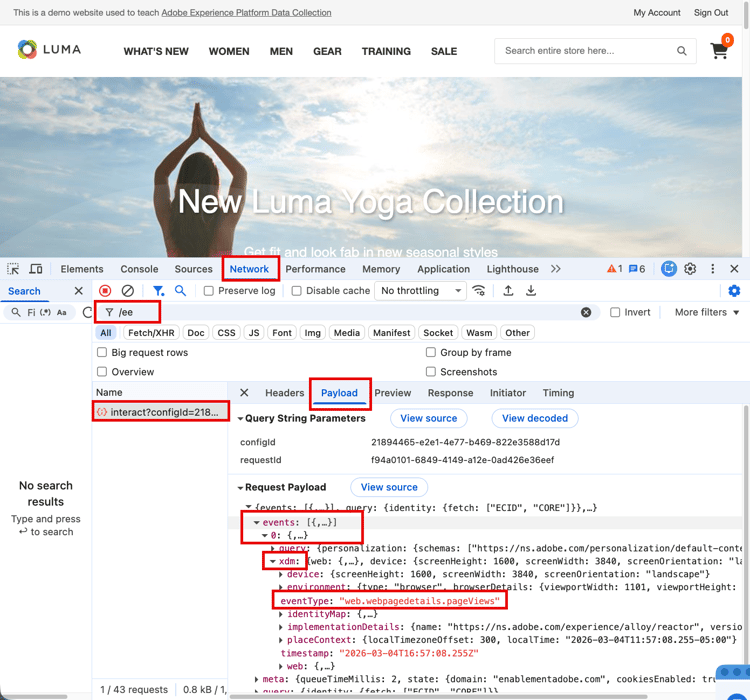Open the shopping cart icon

[719, 51]
